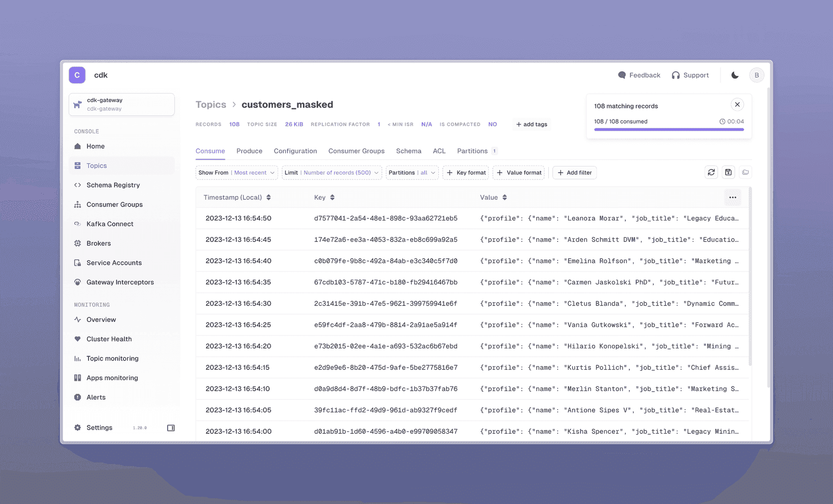This screenshot has height=504, width=833.
Task: Click the Settings gear icon
Action: pos(78,428)
